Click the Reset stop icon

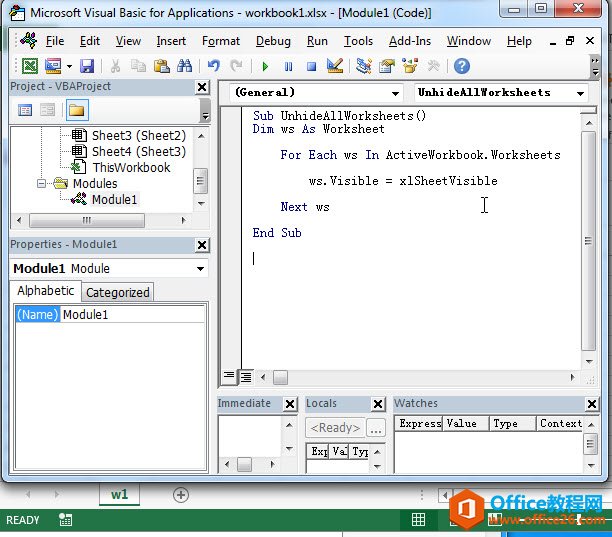coord(311,66)
